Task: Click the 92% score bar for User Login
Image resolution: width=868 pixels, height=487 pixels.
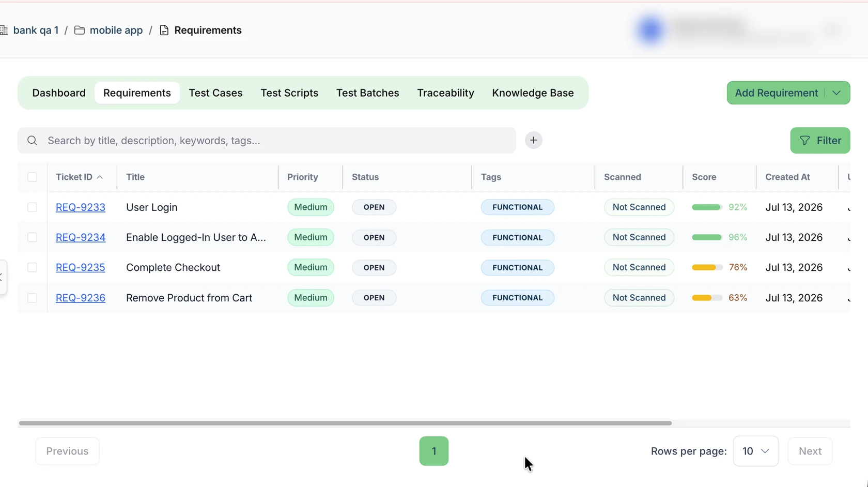Action: pos(707,207)
